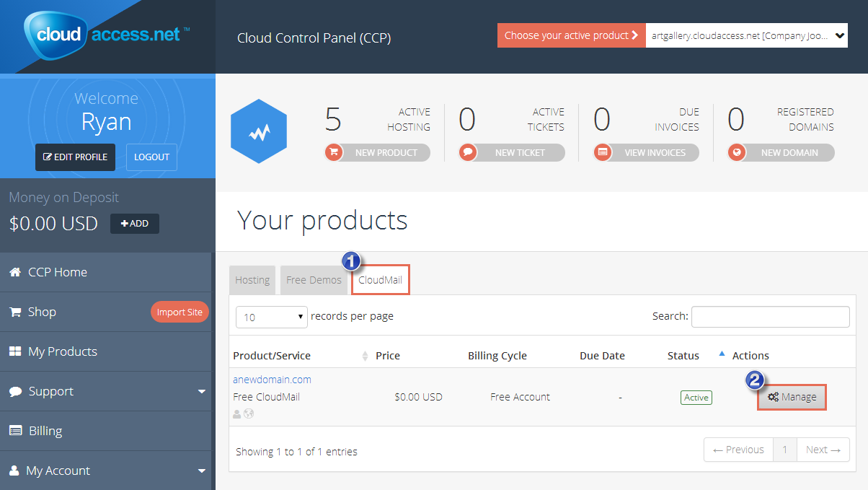Click the Edit Profile button
The height and width of the screenshot is (490, 868).
click(75, 157)
